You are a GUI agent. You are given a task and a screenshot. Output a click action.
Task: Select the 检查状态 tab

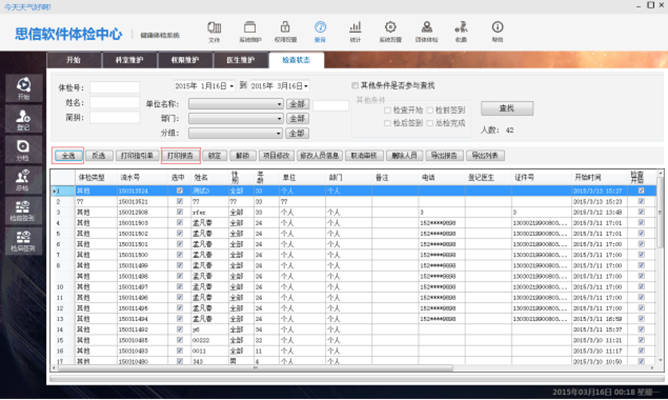[297, 60]
